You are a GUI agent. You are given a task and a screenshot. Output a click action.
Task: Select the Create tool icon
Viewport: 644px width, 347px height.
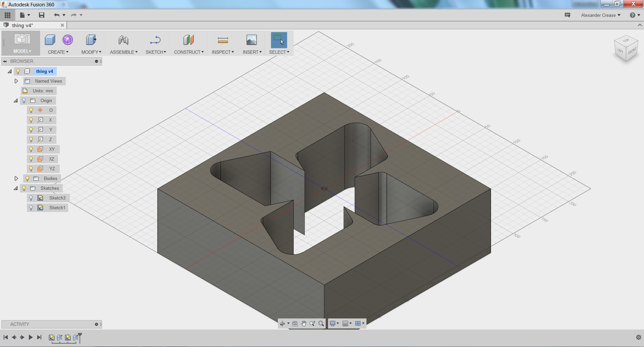tap(50, 40)
